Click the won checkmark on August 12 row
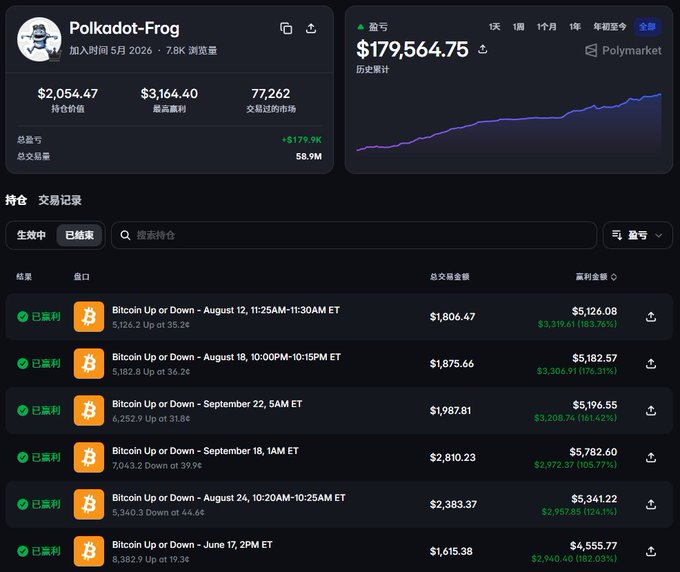The height and width of the screenshot is (572, 680). click(23, 317)
